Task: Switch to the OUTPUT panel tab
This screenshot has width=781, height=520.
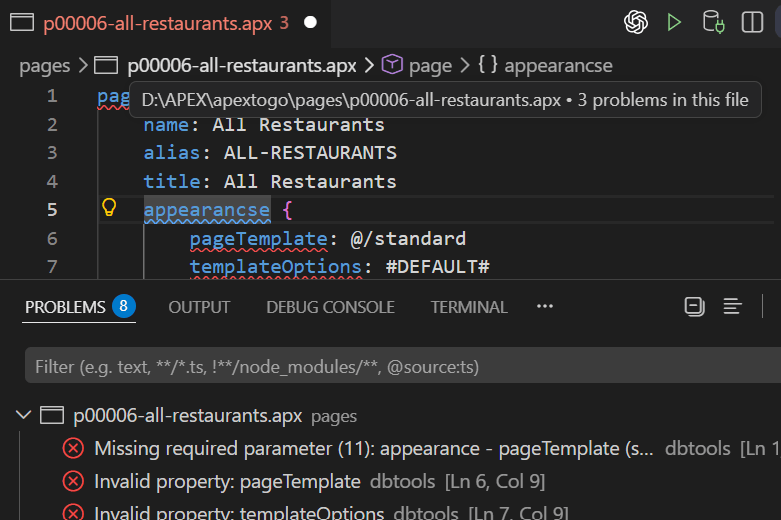Action: pyautogui.click(x=199, y=307)
